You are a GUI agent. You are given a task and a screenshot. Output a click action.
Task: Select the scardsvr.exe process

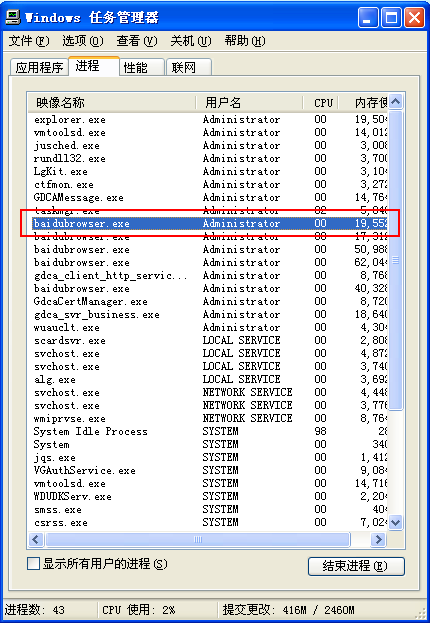[208, 341]
